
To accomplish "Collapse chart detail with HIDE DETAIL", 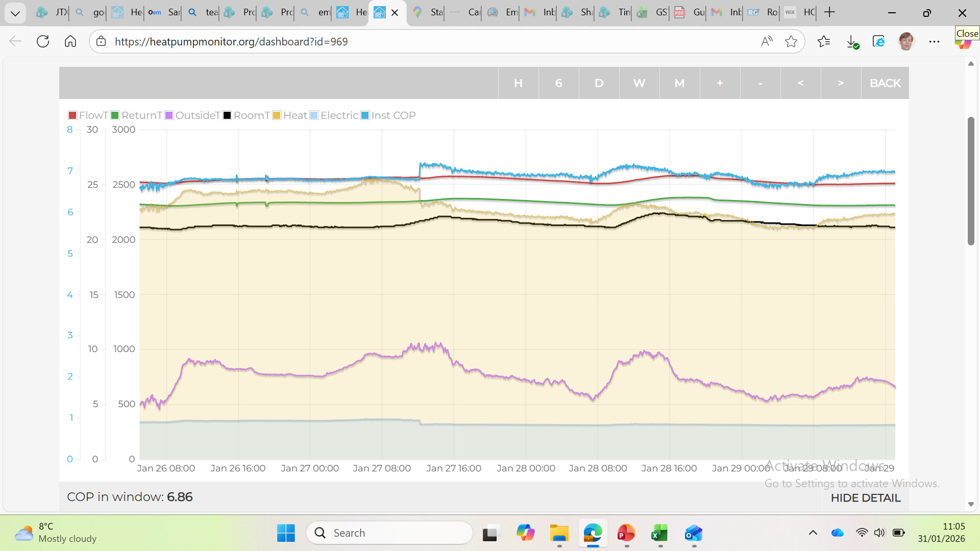I will pyautogui.click(x=865, y=498).
